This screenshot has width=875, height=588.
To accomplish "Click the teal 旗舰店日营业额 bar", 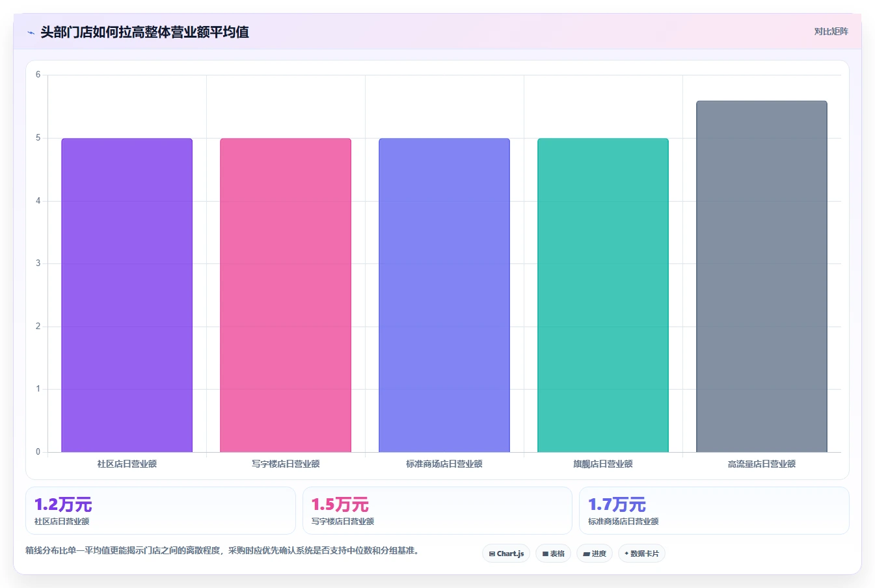I will click(603, 295).
